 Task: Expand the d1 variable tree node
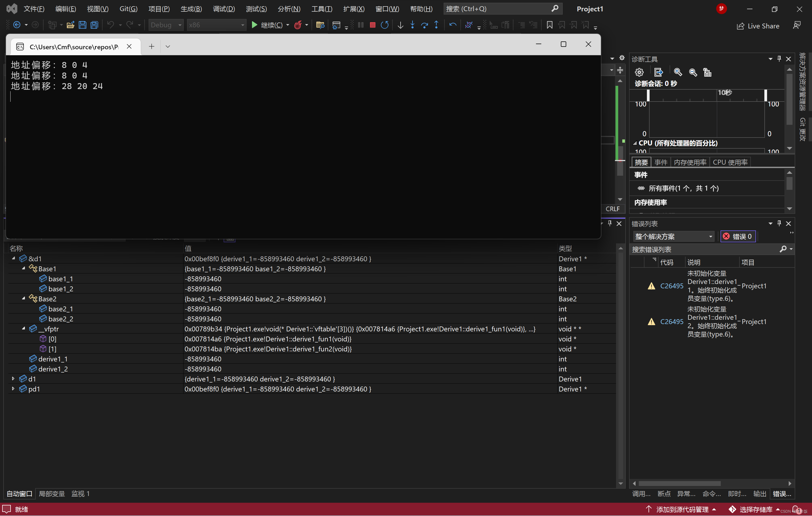(x=13, y=379)
